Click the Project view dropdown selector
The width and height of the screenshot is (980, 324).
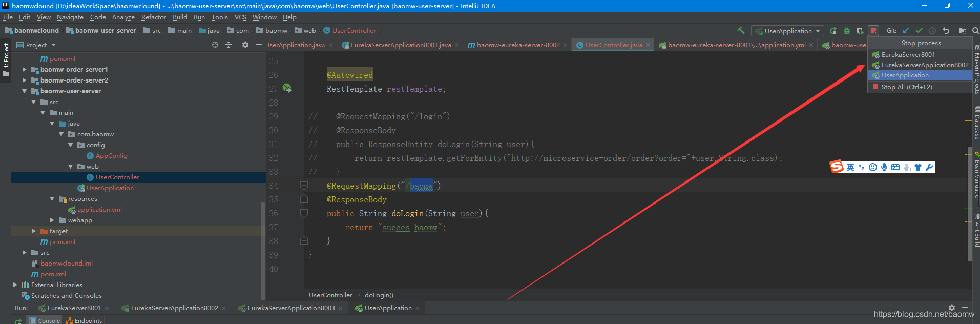[x=36, y=45]
